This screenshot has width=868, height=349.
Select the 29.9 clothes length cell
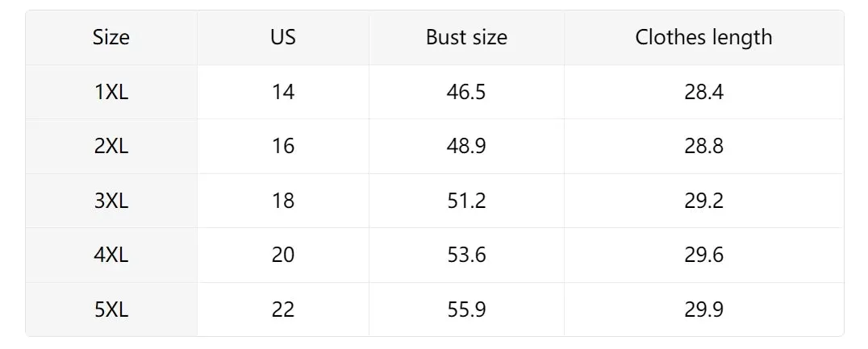tap(703, 310)
